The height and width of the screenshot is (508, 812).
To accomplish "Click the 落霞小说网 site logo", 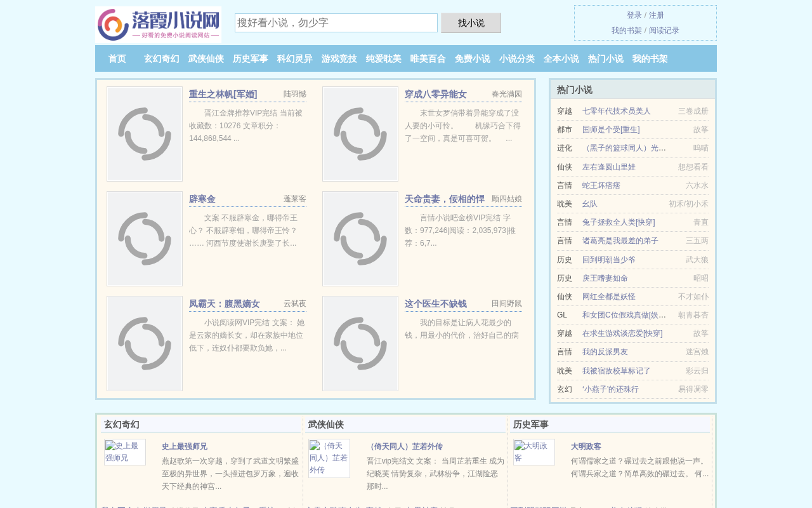I will pos(159,25).
